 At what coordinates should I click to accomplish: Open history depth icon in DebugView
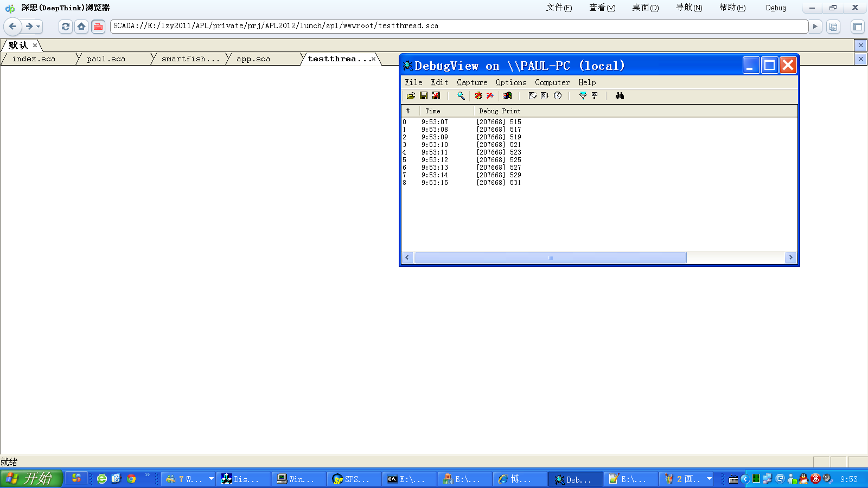point(595,96)
